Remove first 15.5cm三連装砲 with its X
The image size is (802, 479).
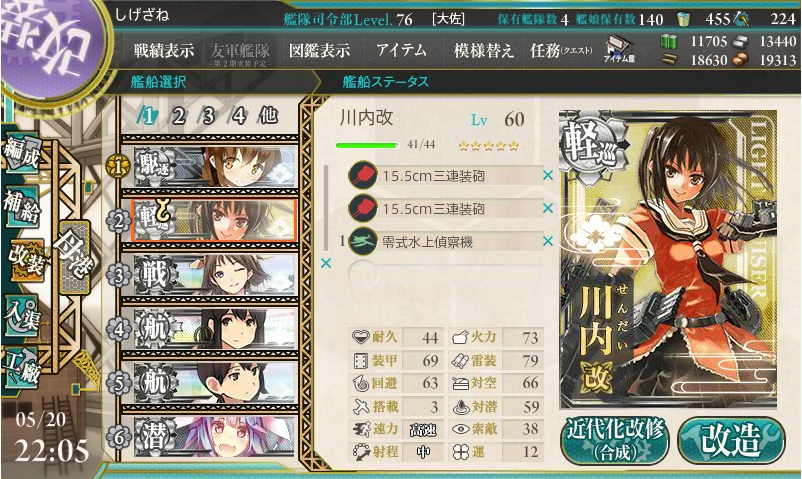click(x=548, y=176)
